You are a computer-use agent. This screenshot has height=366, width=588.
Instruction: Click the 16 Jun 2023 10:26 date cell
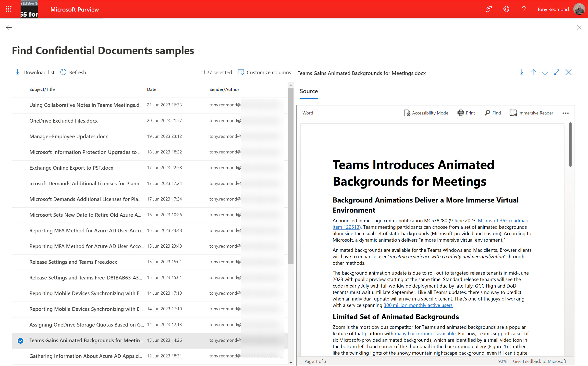[x=164, y=215]
